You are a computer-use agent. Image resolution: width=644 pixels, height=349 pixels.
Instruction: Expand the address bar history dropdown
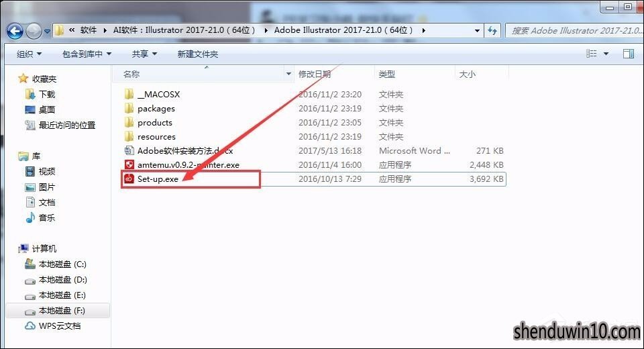click(477, 30)
